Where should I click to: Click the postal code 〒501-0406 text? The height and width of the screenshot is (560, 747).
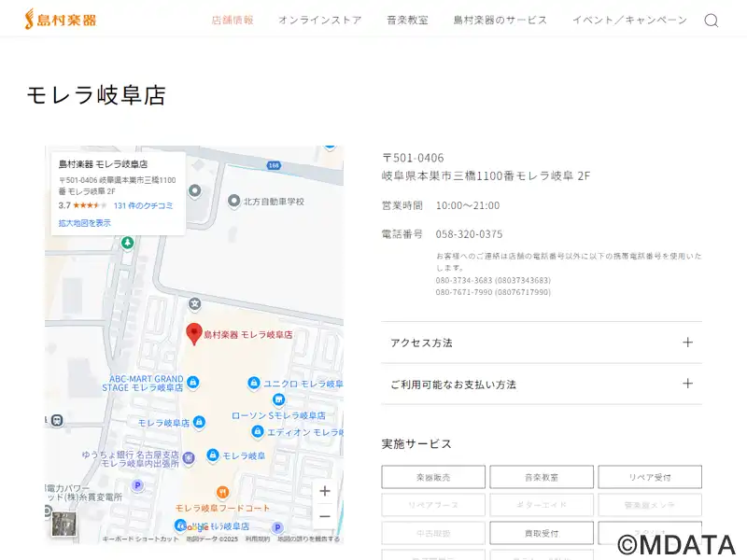(x=413, y=158)
